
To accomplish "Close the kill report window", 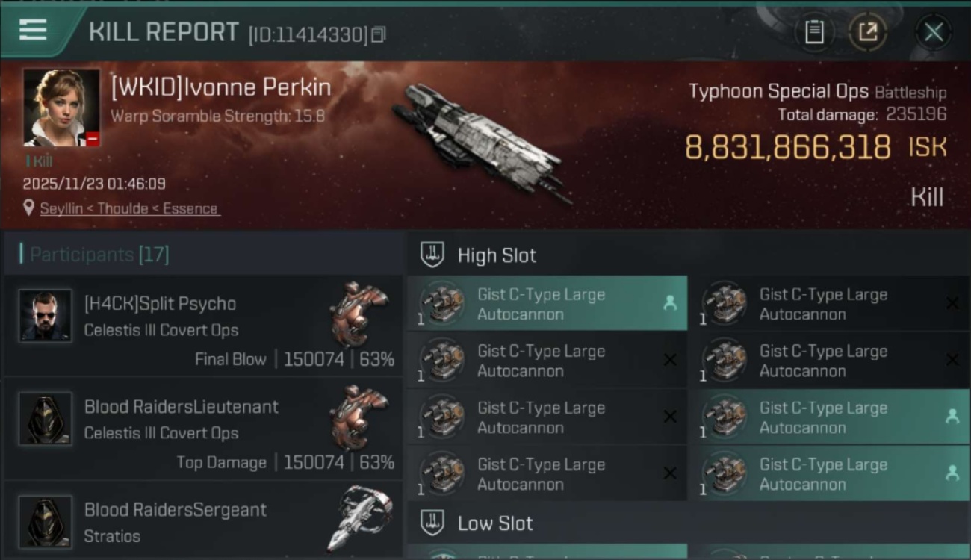I will 933,32.
